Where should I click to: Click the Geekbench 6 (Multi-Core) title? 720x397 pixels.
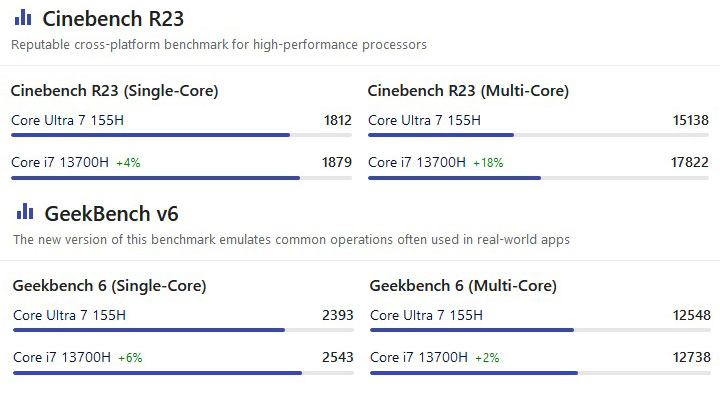click(463, 285)
